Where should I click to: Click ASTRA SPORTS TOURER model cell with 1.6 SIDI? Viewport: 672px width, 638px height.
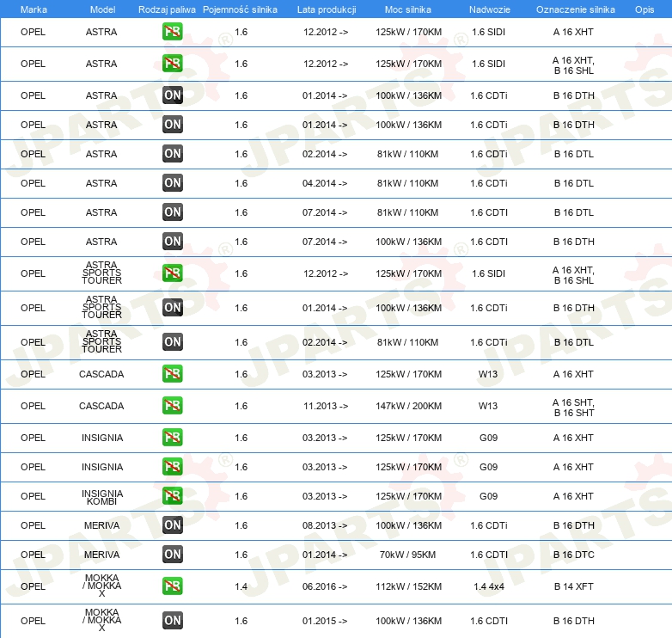[102, 273]
